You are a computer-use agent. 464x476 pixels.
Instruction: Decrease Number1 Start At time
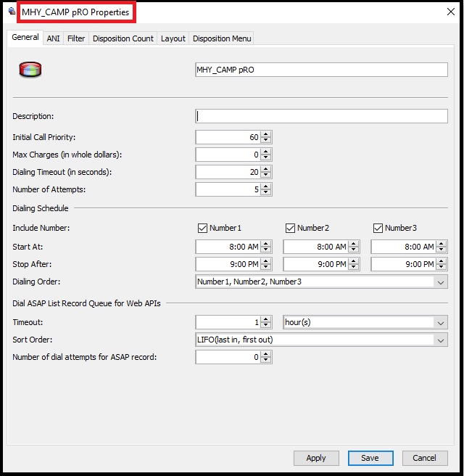pos(265,250)
